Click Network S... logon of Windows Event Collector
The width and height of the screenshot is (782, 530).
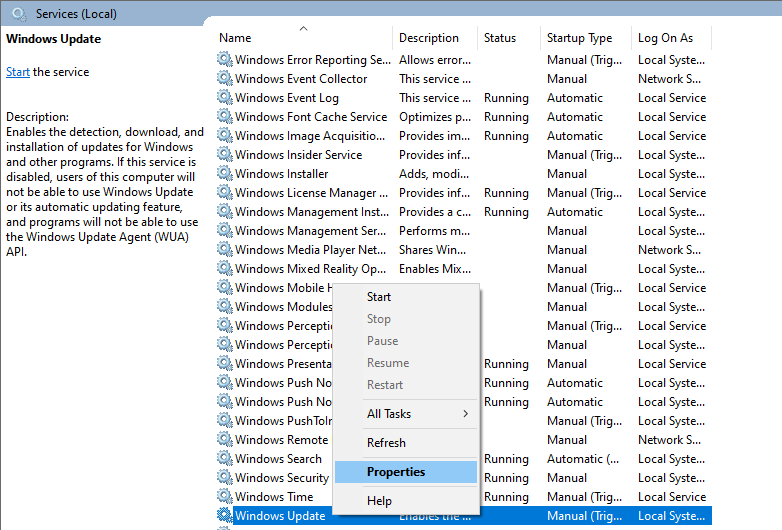(669, 79)
